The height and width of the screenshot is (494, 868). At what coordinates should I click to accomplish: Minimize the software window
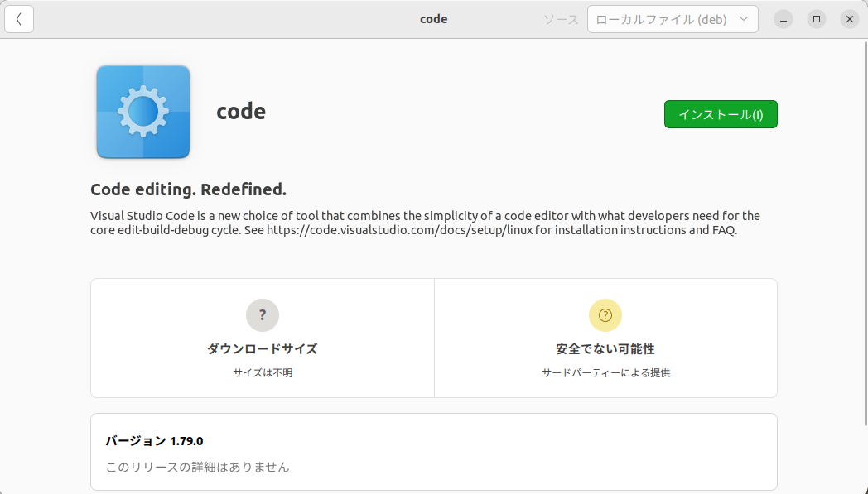[x=784, y=19]
